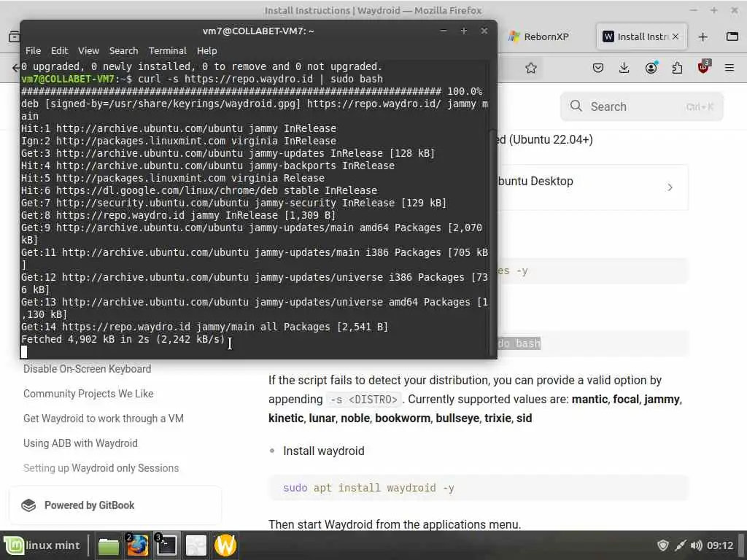Open Setting up Waydroid only Sessions
Screen dimensions: 747x560
101,468
